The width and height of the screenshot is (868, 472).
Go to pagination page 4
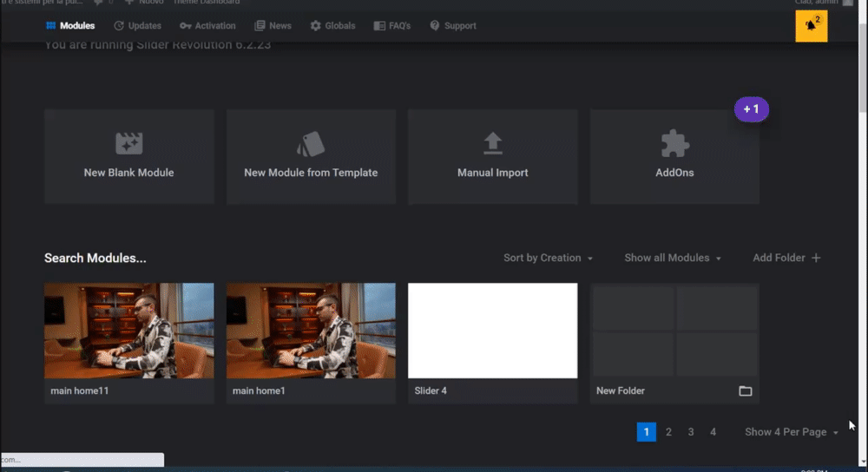tap(713, 431)
